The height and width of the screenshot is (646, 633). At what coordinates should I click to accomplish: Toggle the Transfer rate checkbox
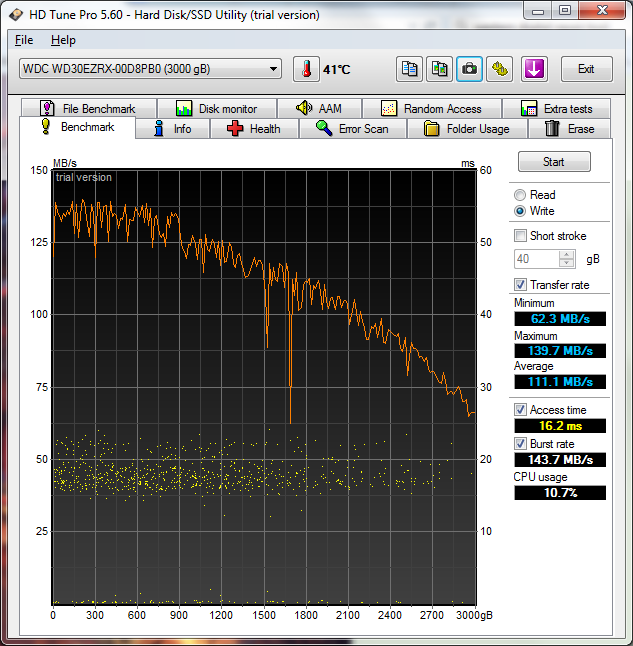click(520, 284)
